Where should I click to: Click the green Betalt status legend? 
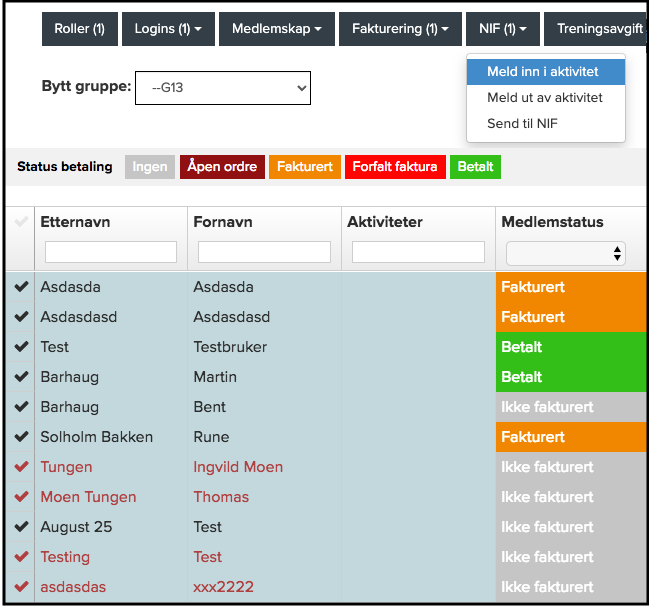(x=475, y=167)
